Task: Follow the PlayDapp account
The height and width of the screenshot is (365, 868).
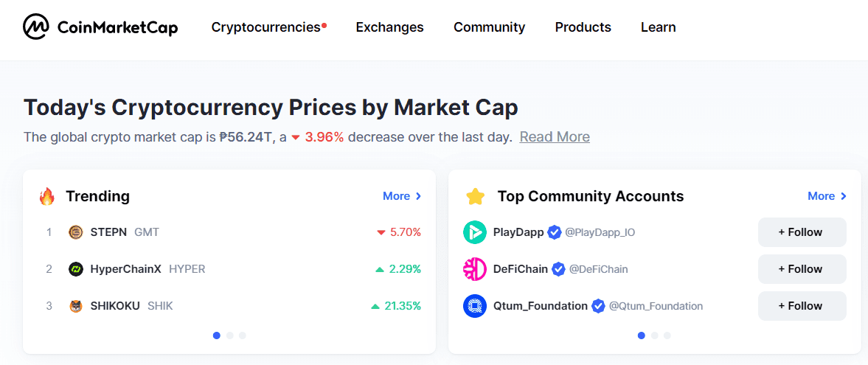Action: click(802, 232)
